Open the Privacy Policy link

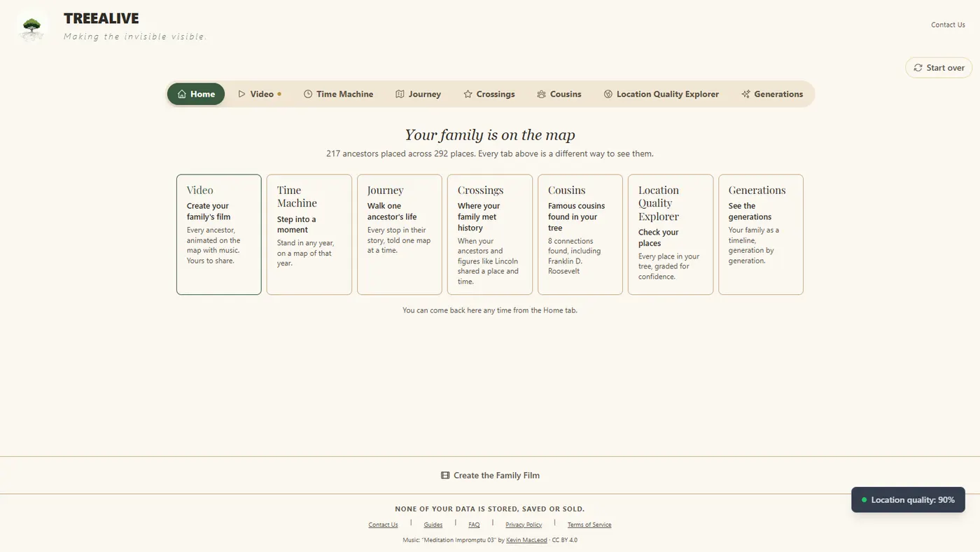coord(524,525)
